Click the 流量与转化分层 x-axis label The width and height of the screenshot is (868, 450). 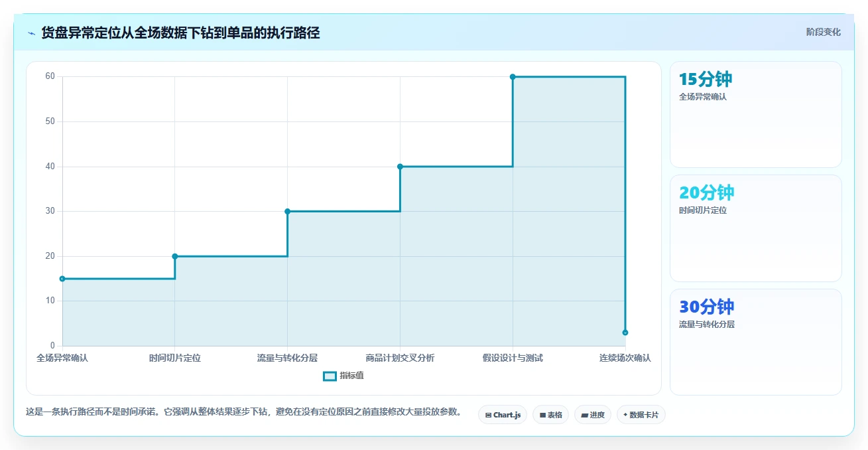tap(288, 358)
